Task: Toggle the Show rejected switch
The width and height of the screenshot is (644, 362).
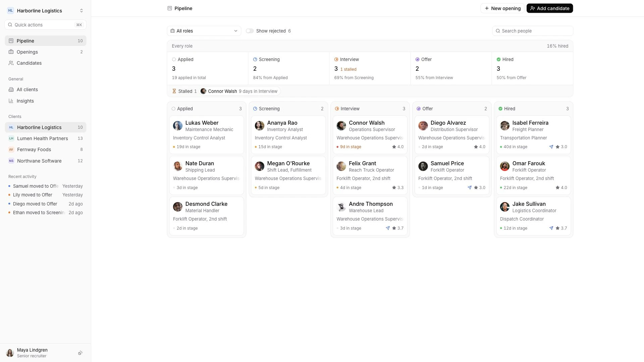Action: [x=250, y=31]
